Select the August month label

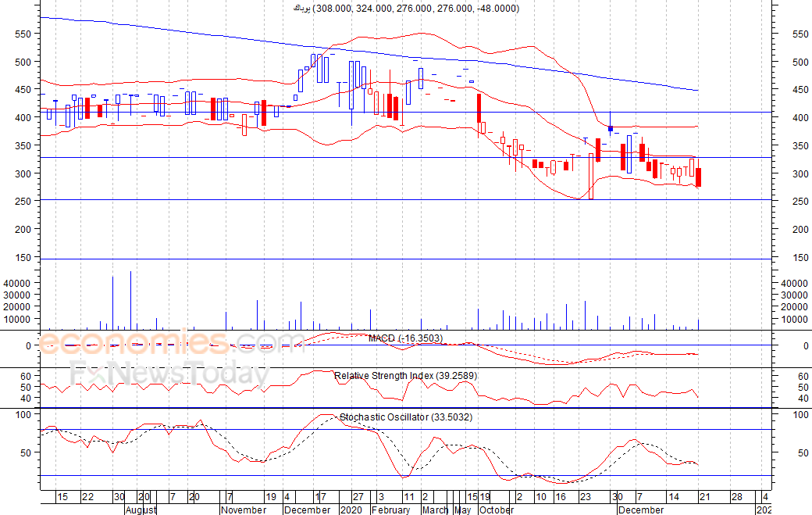click(x=141, y=510)
